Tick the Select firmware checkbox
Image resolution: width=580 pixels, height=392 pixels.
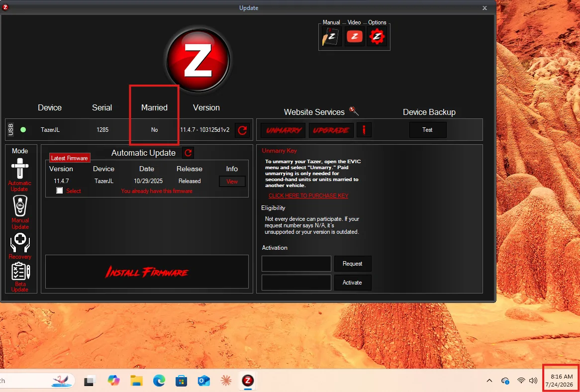tap(60, 191)
